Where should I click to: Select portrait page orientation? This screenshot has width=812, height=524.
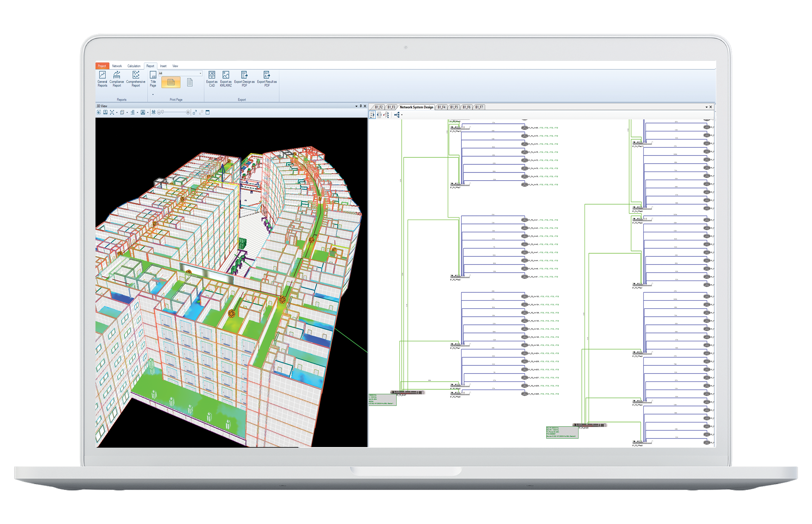(x=190, y=82)
